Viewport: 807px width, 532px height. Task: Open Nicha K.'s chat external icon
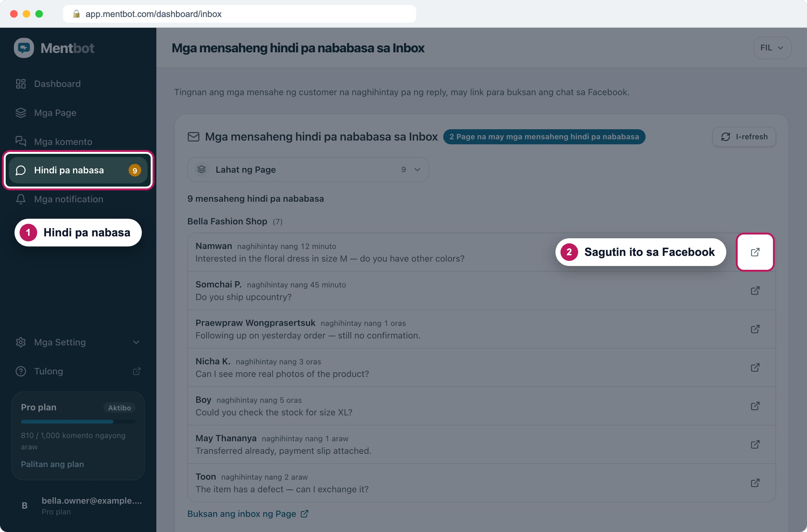click(755, 367)
